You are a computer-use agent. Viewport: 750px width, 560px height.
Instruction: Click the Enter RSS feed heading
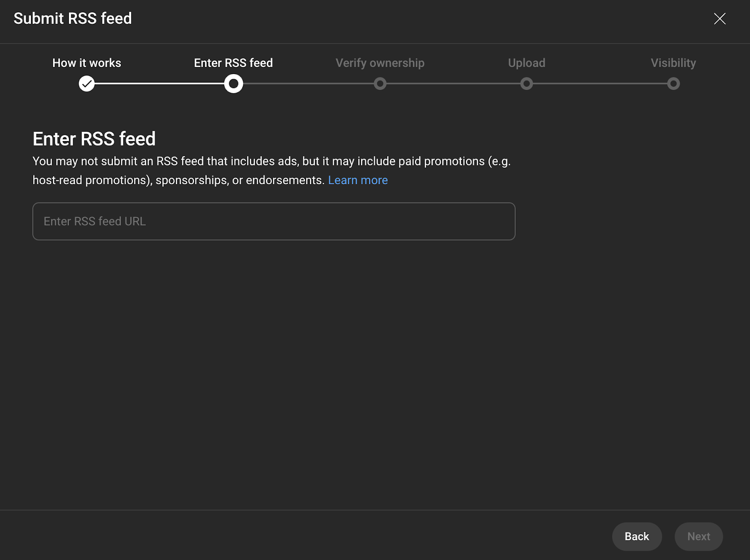94,139
